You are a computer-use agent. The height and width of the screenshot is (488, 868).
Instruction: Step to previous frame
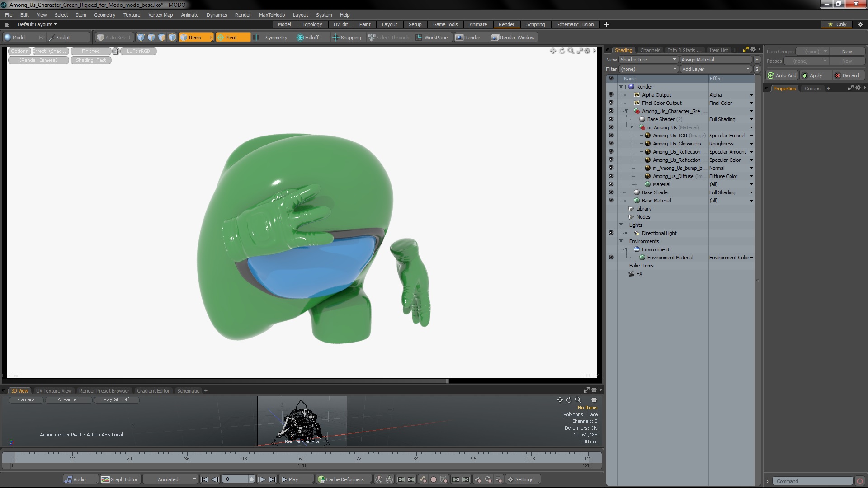pos(216,479)
